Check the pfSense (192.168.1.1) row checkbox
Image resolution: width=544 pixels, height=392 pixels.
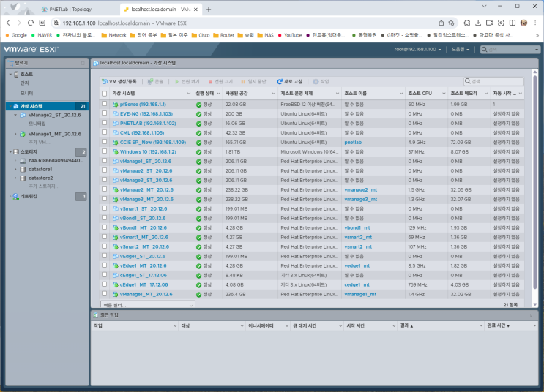[x=105, y=104]
